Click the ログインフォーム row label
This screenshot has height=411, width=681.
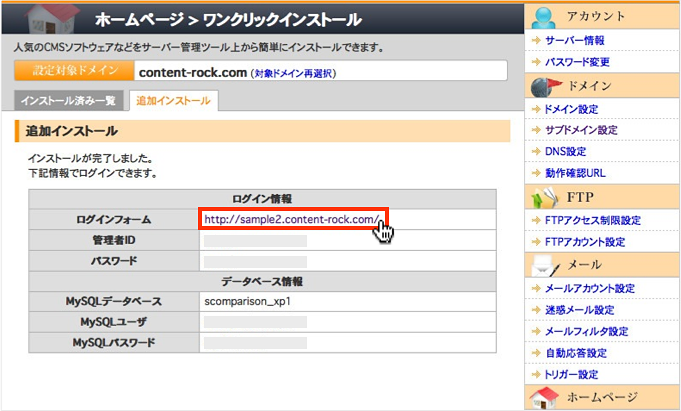114,219
